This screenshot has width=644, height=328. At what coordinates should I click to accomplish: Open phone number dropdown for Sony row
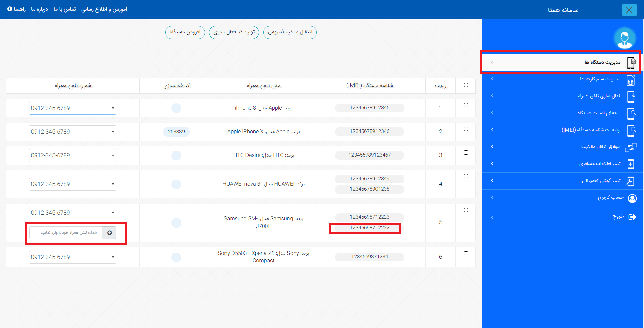click(x=73, y=257)
